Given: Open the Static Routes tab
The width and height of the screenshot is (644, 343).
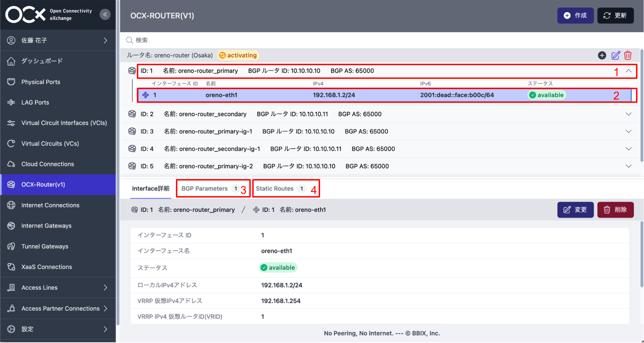Looking at the screenshot, I should click(275, 188).
